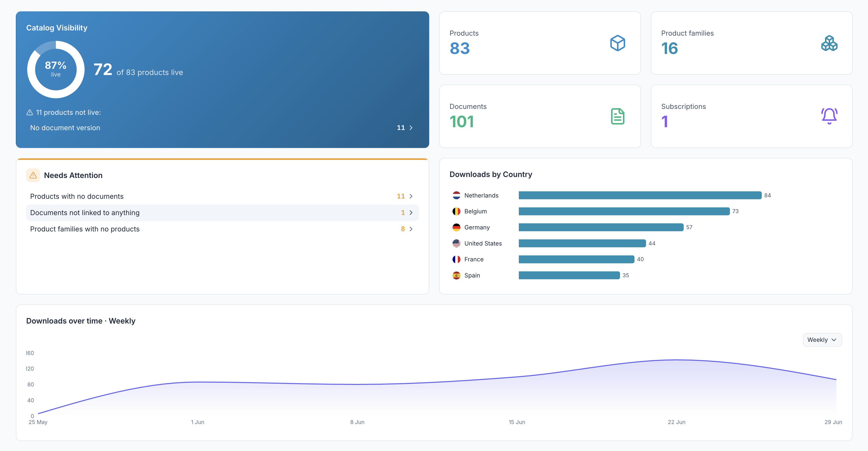Click the Germany flag icon
868x451 pixels.
pyautogui.click(x=456, y=227)
